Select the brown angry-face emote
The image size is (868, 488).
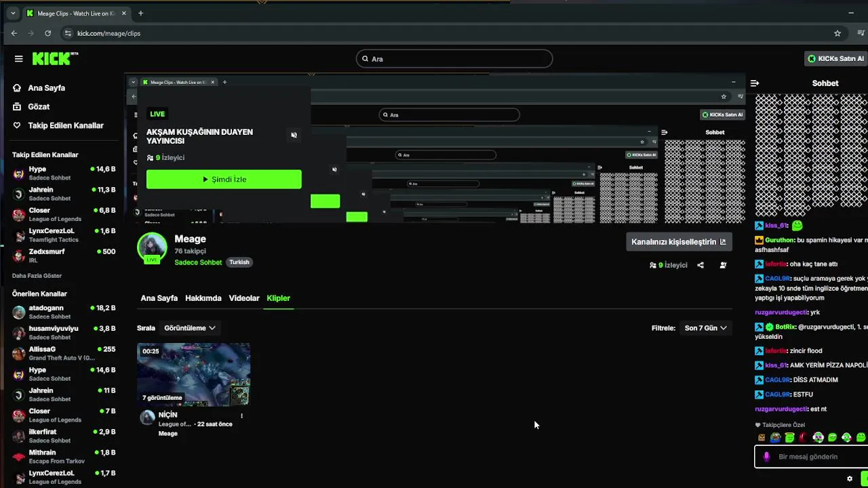click(x=762, y=438)
